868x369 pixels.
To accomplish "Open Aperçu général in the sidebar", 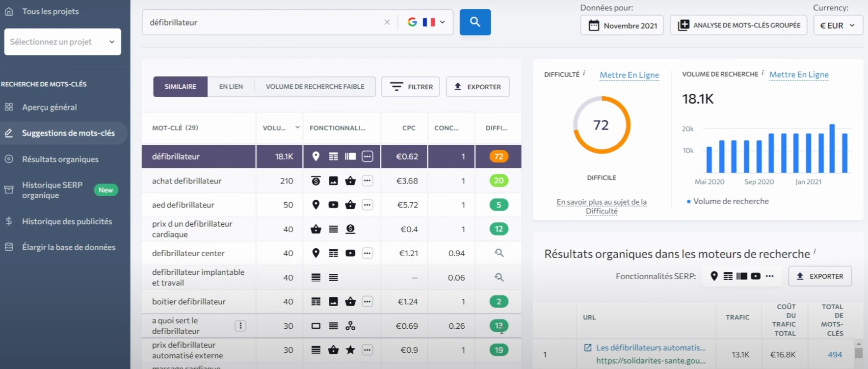I will 49,107.
